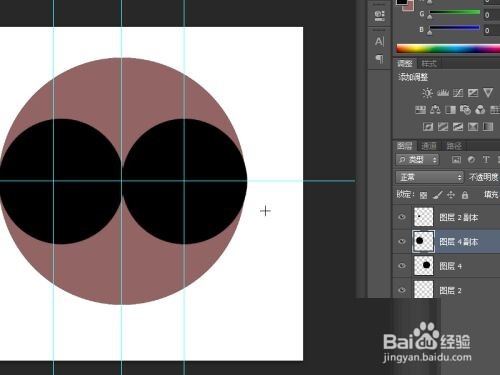Open the 正常 blend mode dropdown

click(x=429, y=177)
